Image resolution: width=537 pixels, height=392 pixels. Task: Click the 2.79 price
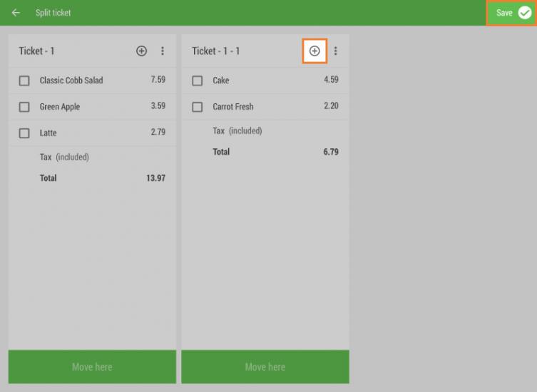tap(158, 132)
